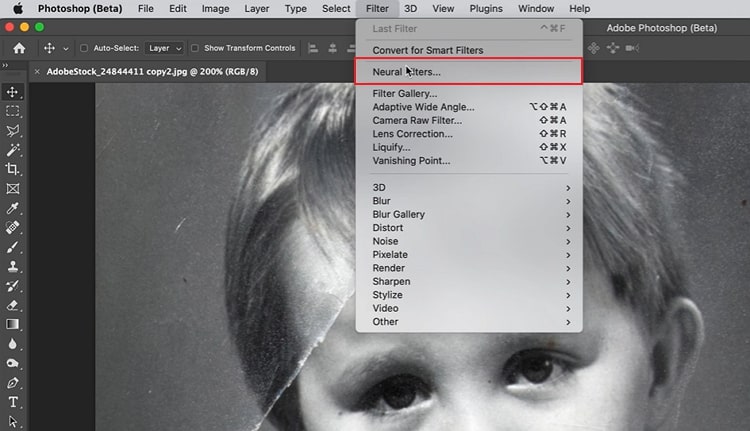Screen dimensions: 750x431
Task: Click the align left edges icon
Action: coord(313,48)
